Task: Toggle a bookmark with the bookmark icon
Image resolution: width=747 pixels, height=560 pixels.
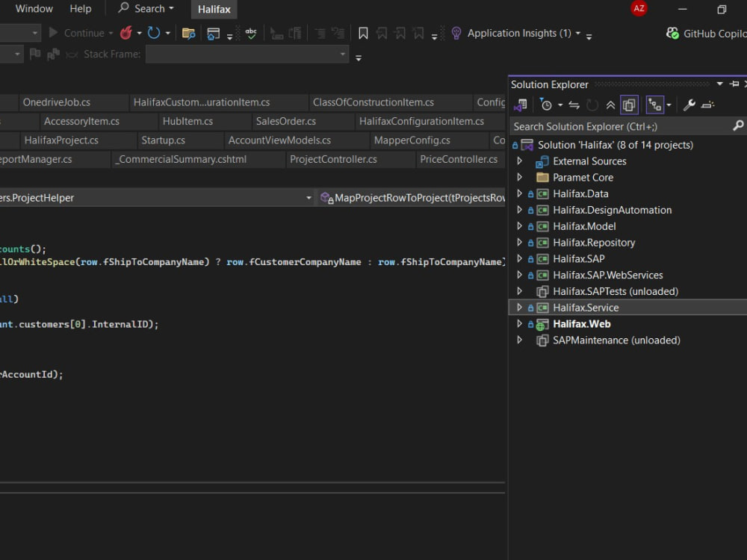Action: tap(363, 33)
